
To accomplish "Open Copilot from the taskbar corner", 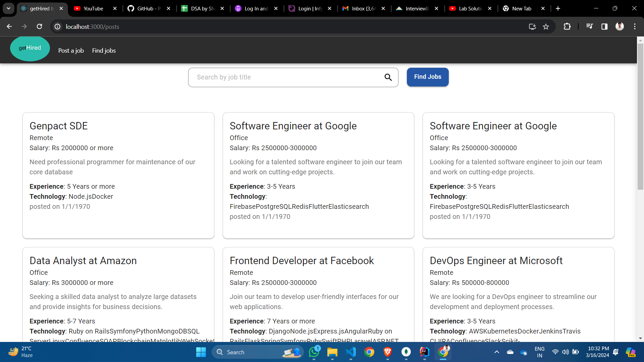I will tap(631, 352).
